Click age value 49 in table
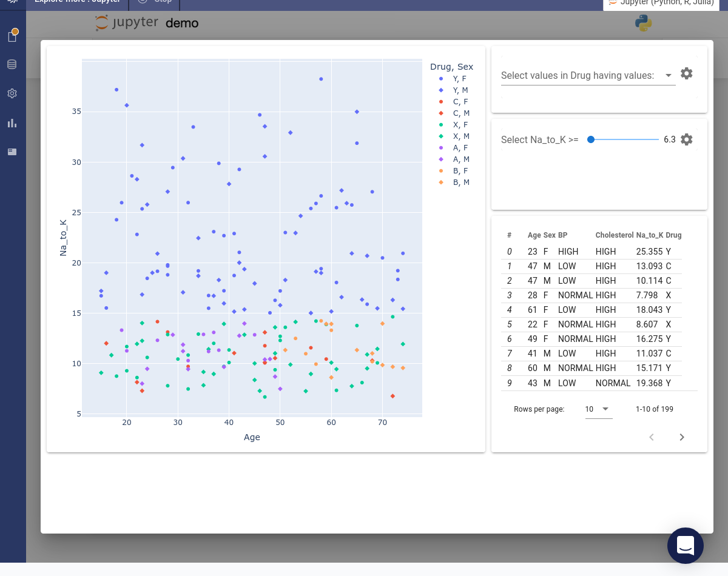728x576 pixels. [x=533, y=339]
